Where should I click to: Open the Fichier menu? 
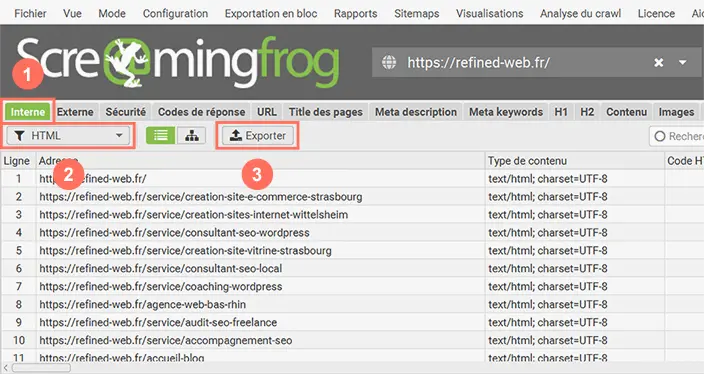[x=30, y=13]
